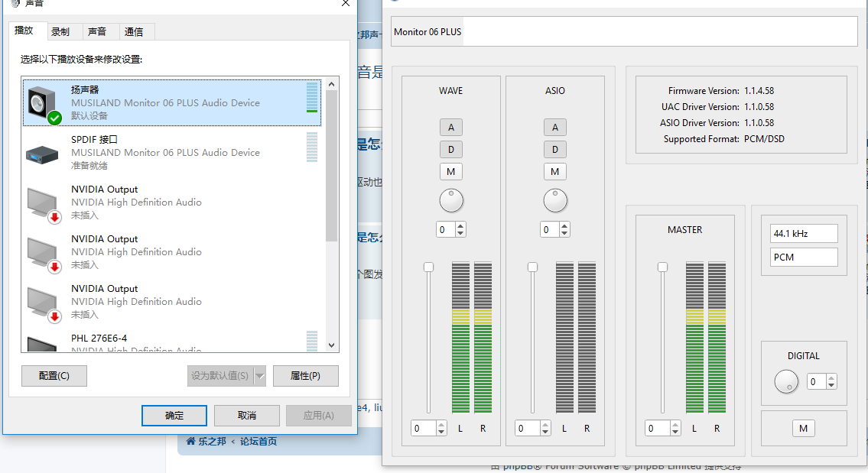Open the 设为默认值 dropdown arrow
868x473 pixels.
(x=260, y=376)
